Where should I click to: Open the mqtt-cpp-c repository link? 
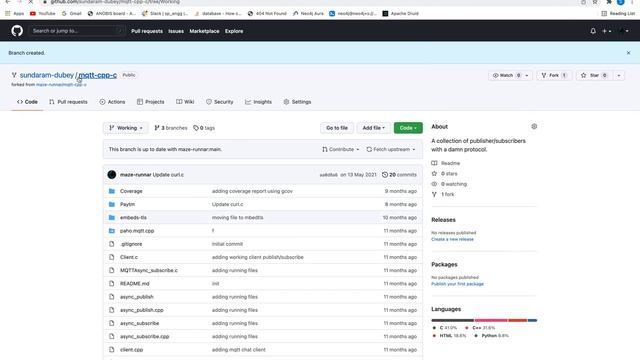pos(98,75)
